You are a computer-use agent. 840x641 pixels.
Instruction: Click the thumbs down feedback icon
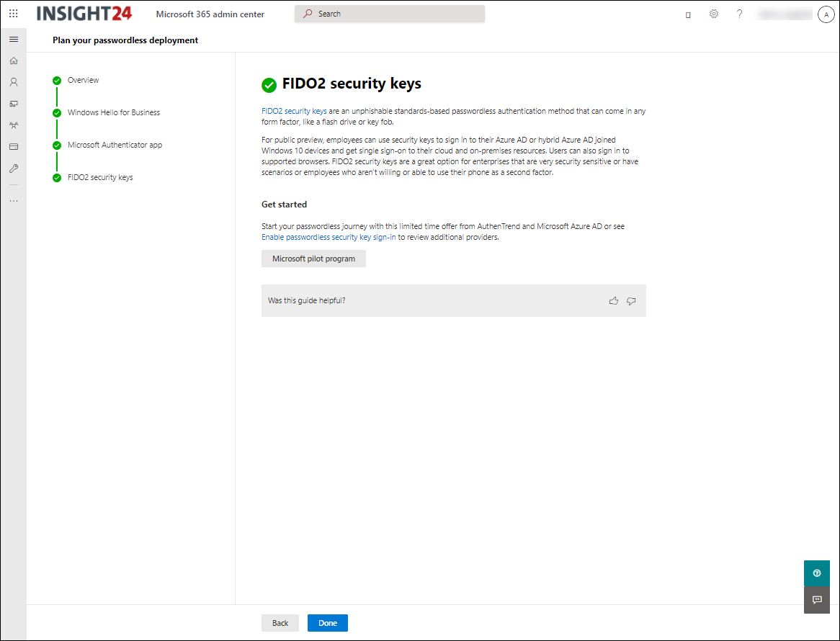pos(631,301)
